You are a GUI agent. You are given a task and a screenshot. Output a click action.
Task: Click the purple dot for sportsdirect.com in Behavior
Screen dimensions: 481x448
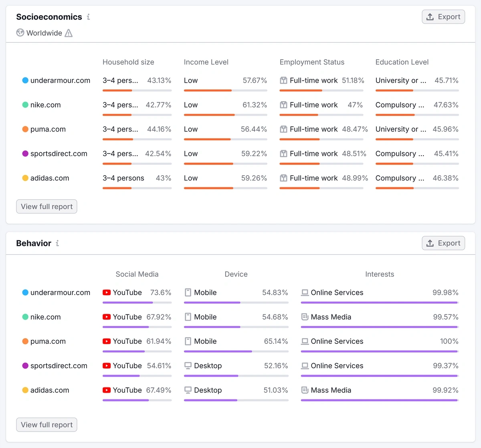[x=25, y=366]
